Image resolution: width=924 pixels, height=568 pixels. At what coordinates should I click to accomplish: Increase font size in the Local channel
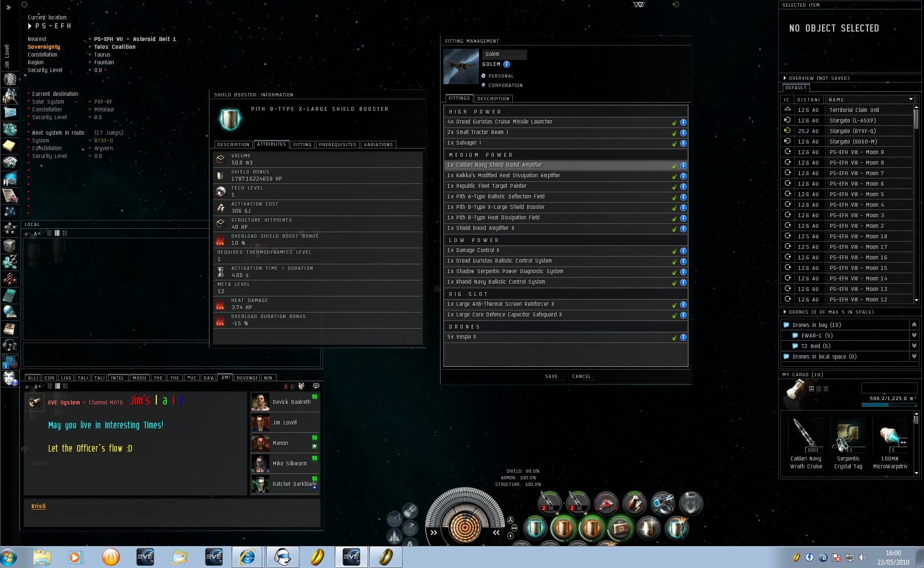[x=38, y=233]
